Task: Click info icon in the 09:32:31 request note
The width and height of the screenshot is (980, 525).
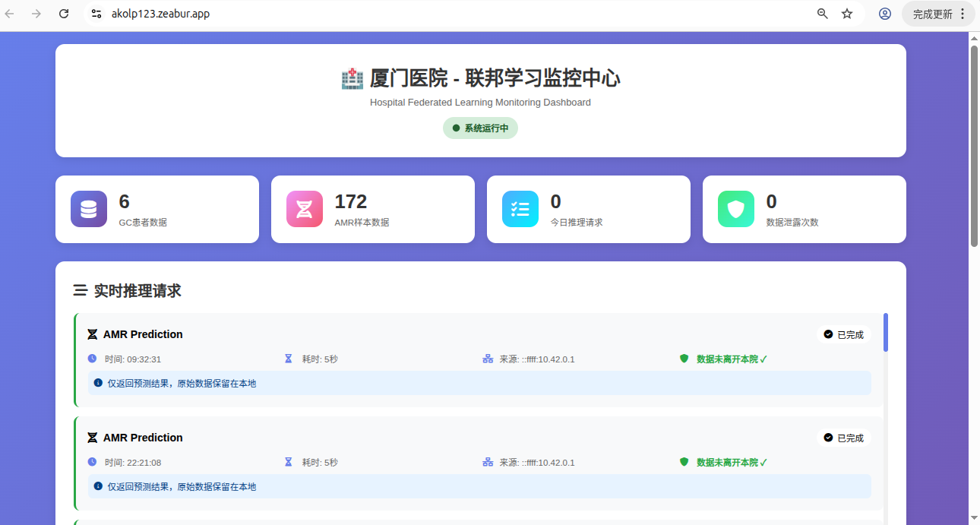Action: pos(98,383)
